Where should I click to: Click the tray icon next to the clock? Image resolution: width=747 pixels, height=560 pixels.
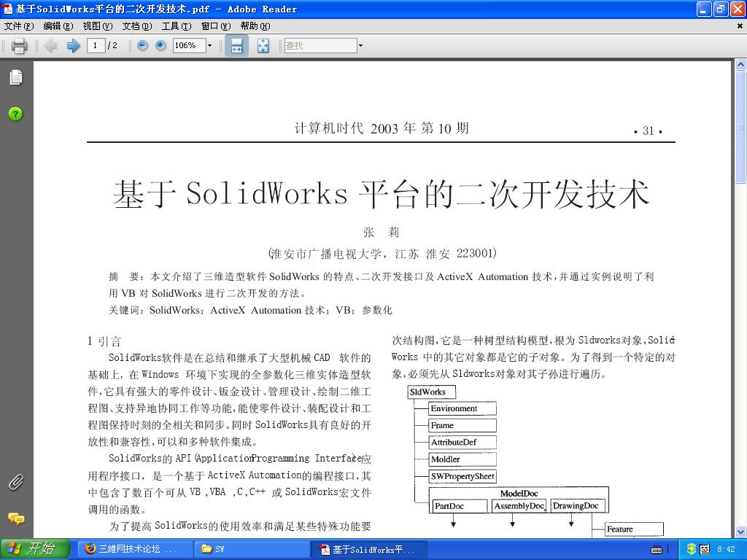705,549
